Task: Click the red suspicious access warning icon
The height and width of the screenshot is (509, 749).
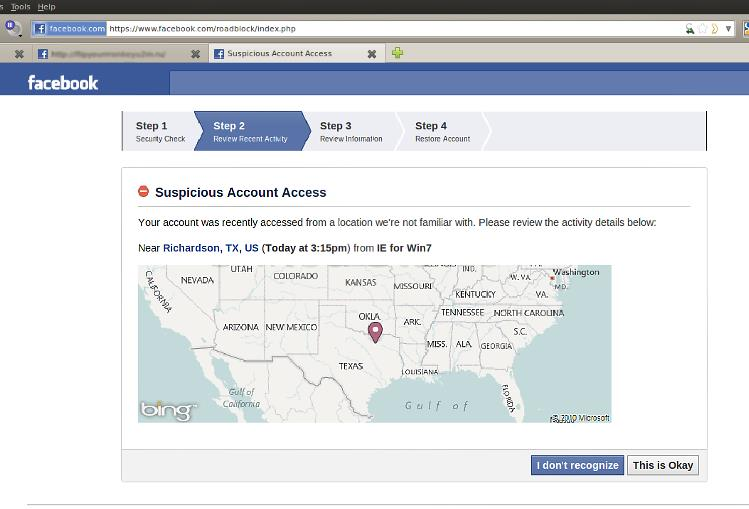Action: pyautogui.click(x=143, y=191)
